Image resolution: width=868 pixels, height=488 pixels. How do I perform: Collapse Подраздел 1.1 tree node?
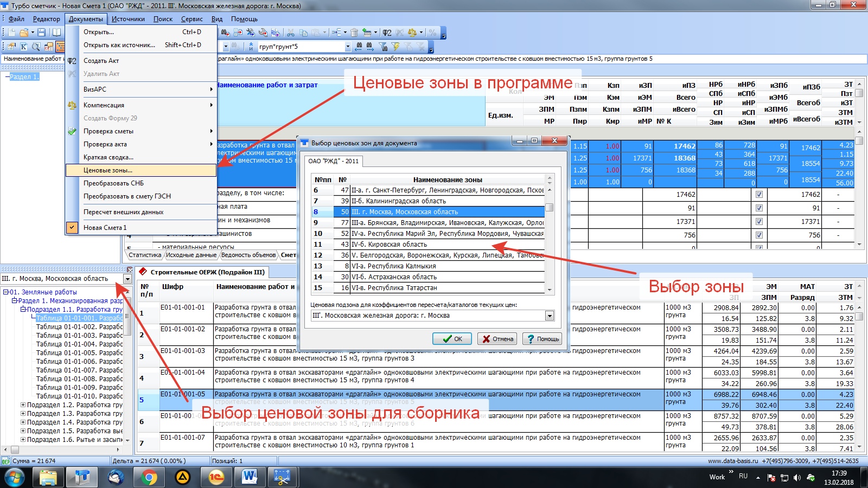click(23, 310)
